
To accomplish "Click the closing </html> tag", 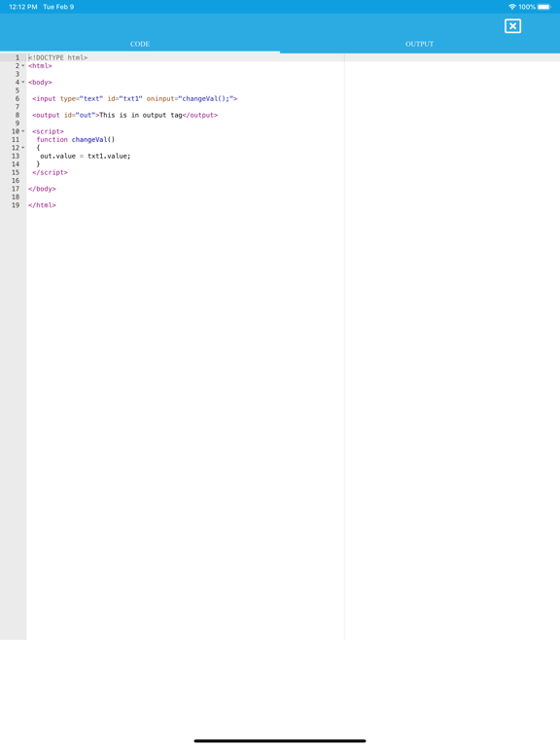I will (x=42, y=205).
